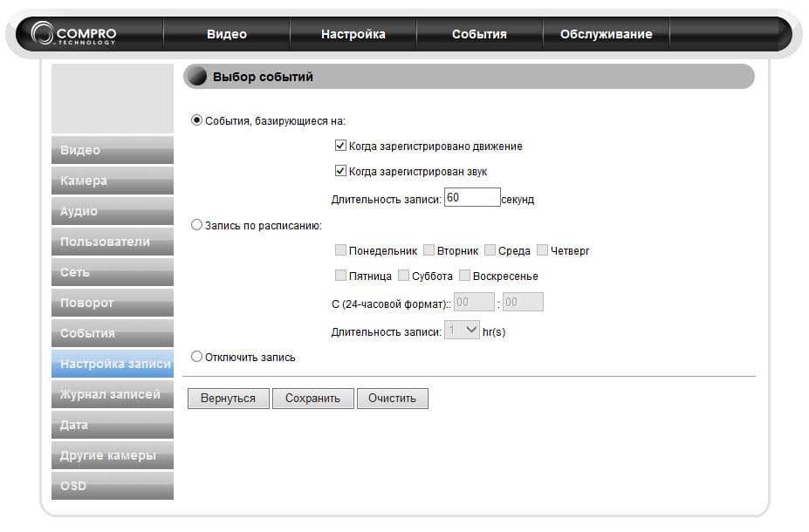This screenshot has height=532, width=809.
Task: Click the Выбор событий heading text
Action: click(x=264, y=77)
